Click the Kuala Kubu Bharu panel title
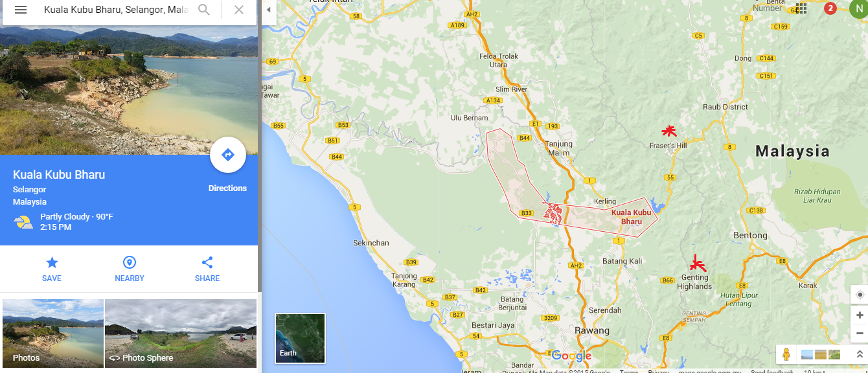 click(59, 175)
